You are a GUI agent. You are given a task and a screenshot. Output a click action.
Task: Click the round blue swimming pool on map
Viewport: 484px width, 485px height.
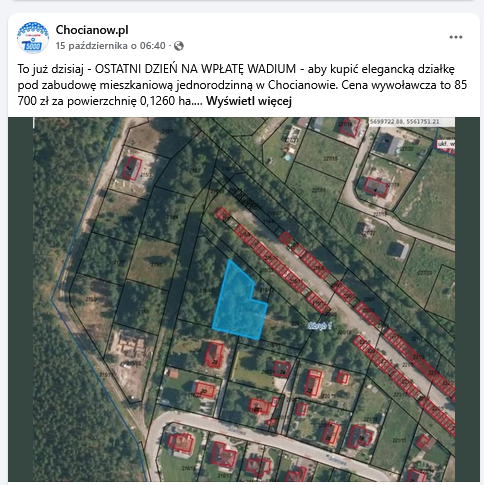click(288, 157)
